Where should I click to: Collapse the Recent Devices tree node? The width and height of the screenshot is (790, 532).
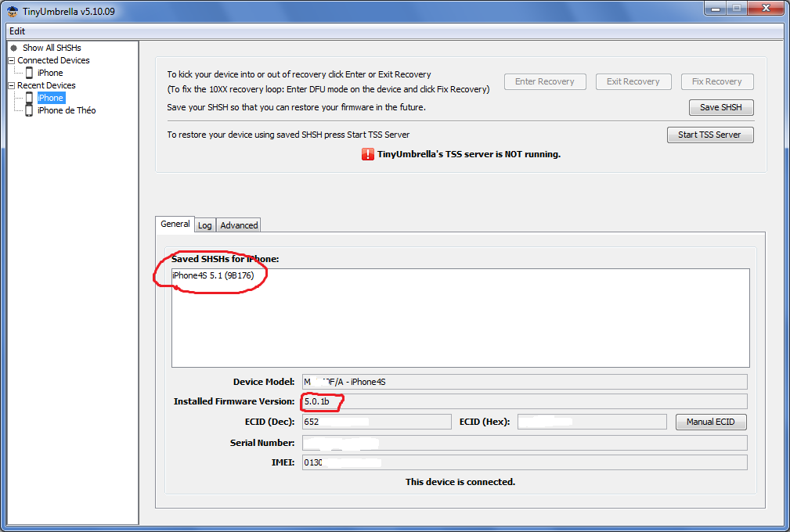(x=12, y=85)
